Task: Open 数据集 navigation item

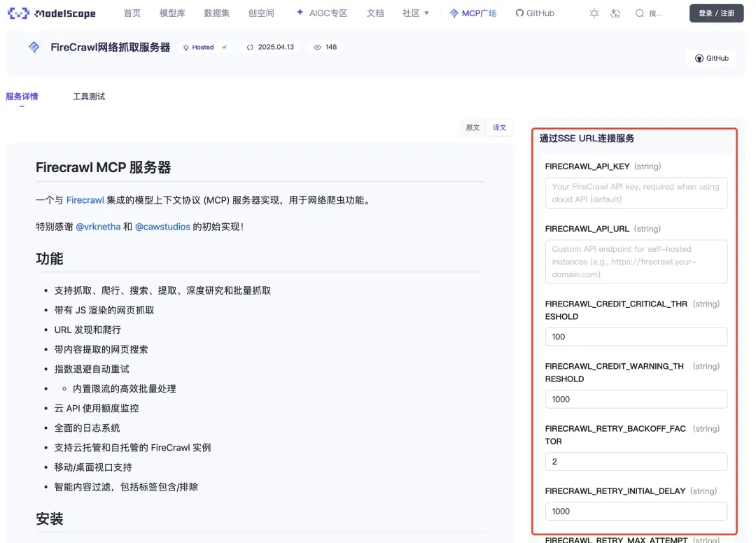Action: point(216,13)
